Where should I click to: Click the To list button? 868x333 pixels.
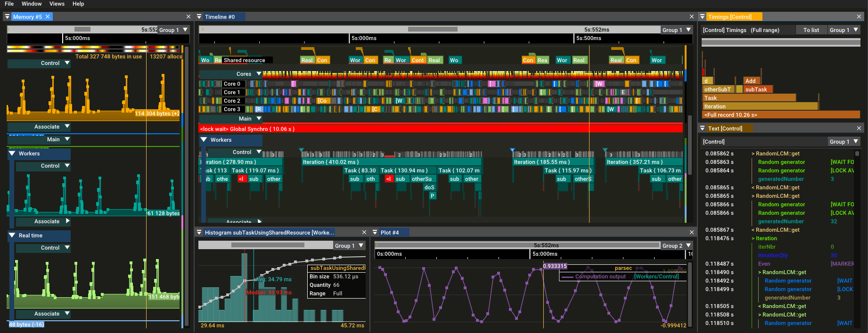point(811,30)
